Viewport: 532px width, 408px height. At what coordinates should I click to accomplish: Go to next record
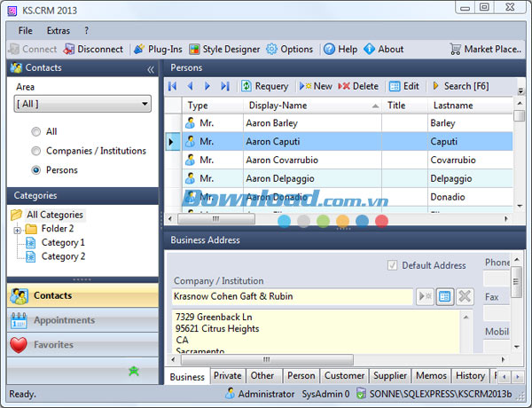point(207,86)
